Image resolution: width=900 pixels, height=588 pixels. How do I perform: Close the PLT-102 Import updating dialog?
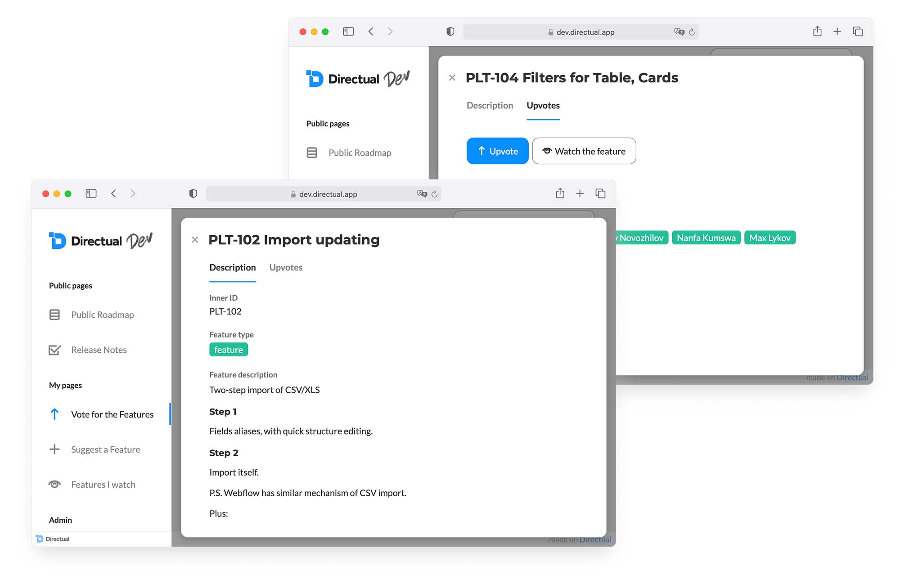195,240
